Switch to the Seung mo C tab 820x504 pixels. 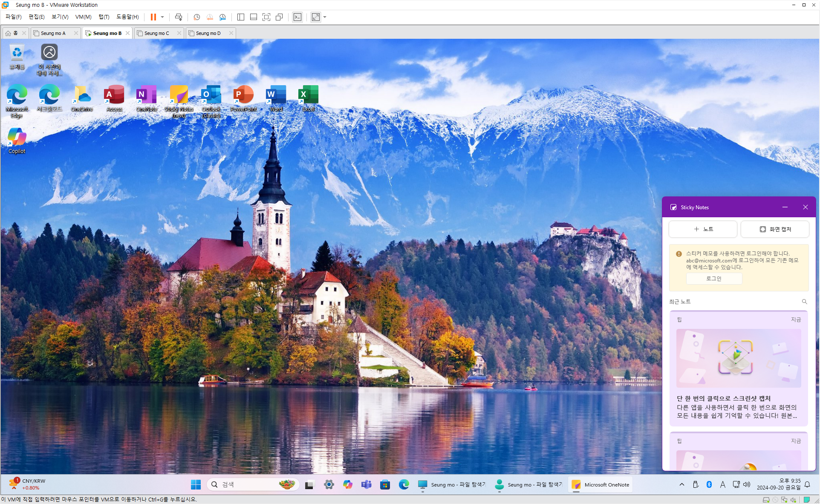[x=156, y=33]
